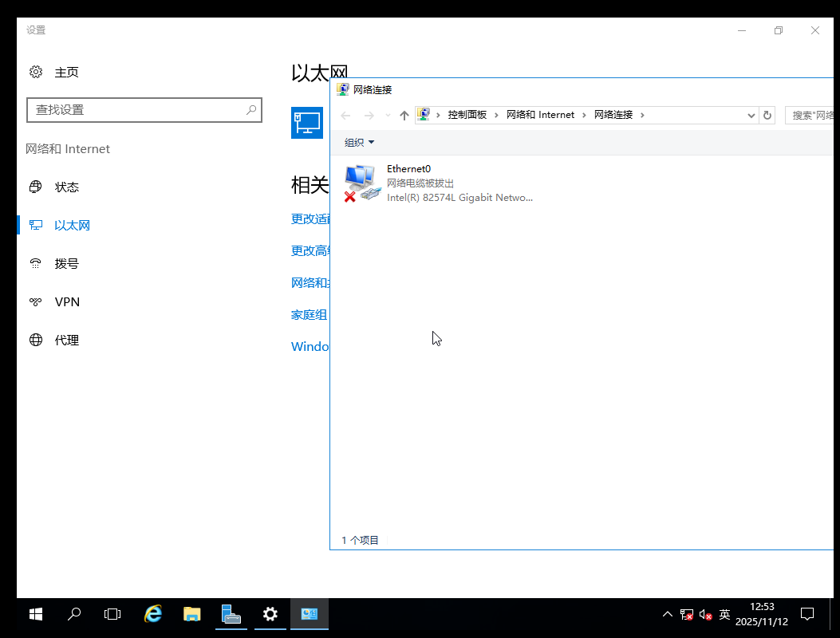840x638 pixels.
Task: Select the Ethernet0 adapter icon
Action: pos(362,183)
